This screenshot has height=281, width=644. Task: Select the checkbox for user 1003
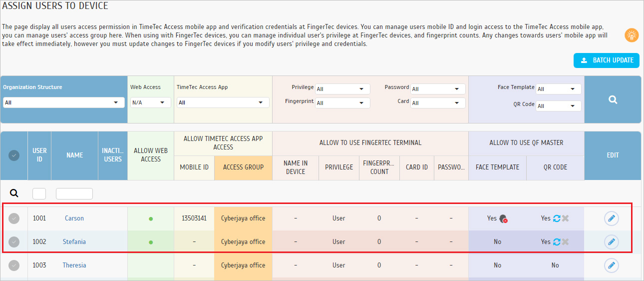[x=14, y=265]
